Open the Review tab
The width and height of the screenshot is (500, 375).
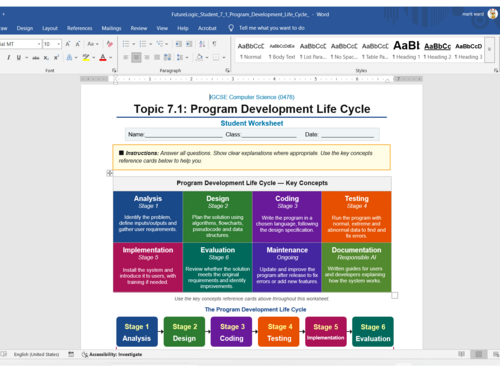click(139, 28)
